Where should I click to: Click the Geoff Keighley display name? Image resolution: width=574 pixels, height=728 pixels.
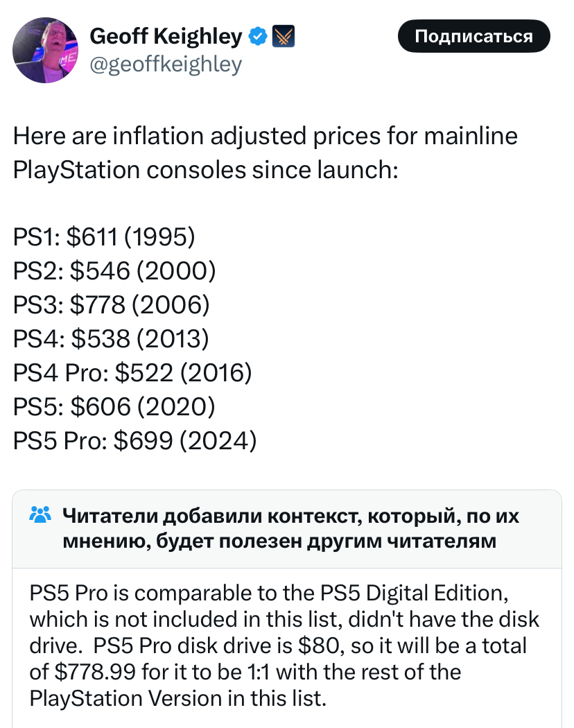tap(166, 35)
